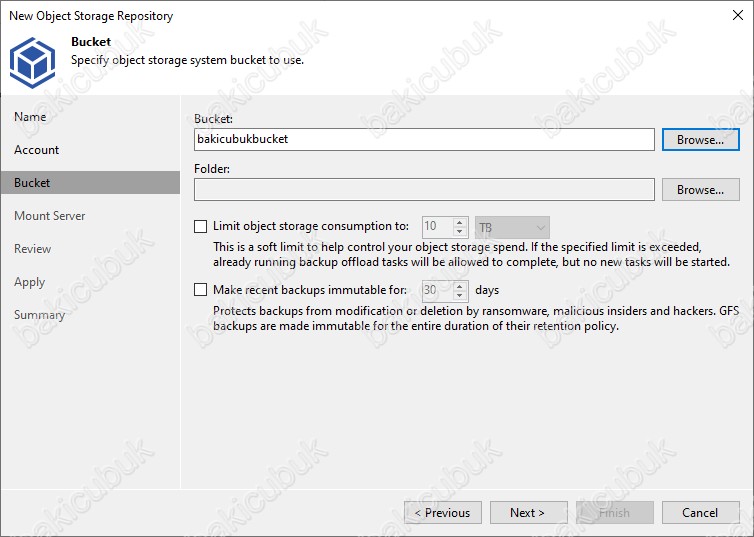Click the immutable days number field
This screenshot has width=754, height=537.
438,290
